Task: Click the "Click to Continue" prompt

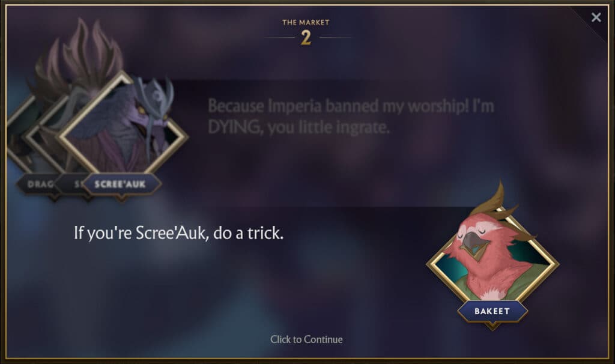Action: click(x=306, y=339)
